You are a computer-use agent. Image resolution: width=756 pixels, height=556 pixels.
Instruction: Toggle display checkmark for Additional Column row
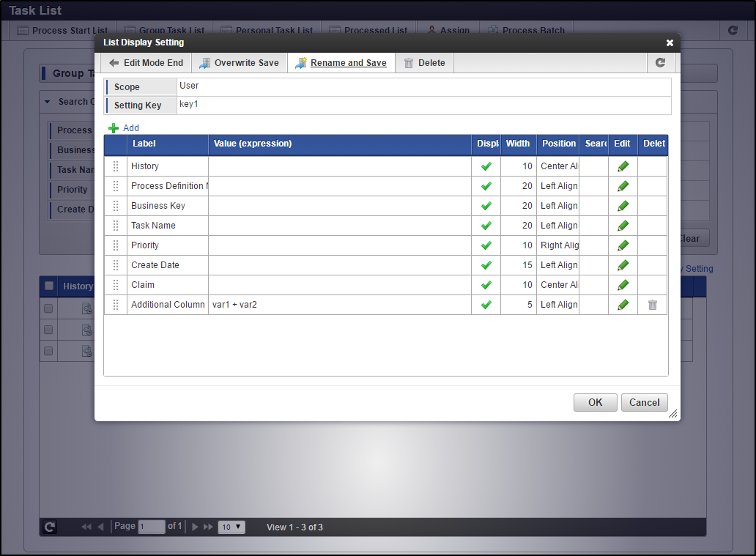(x=486, y=305)
